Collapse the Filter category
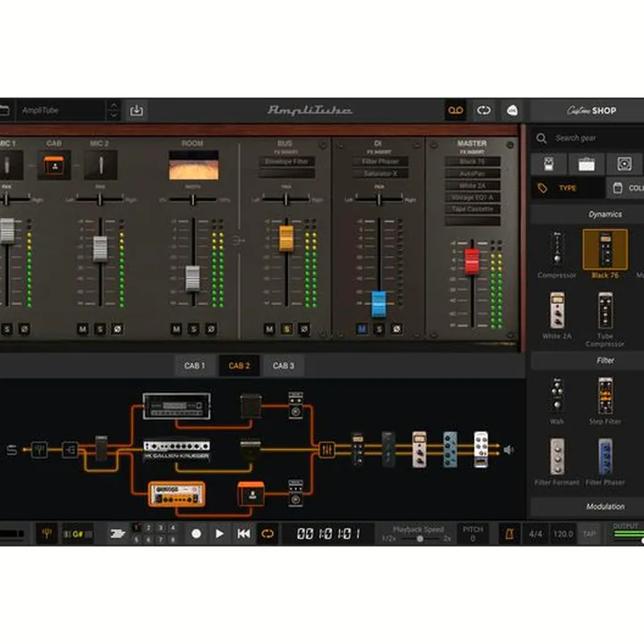Image resolution: width=644 pixels, height=644 pixels. point(605,360)
